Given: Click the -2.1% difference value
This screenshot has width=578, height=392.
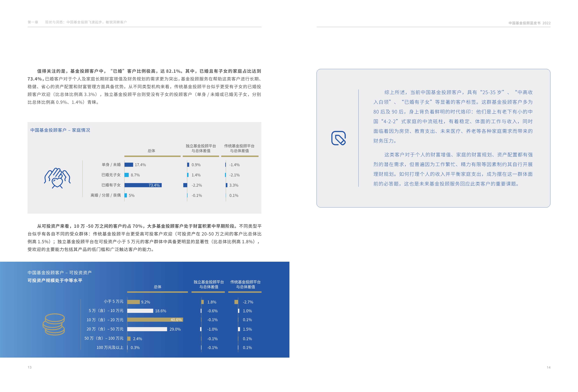Looking at the screenshot, I should click(235, 175).
